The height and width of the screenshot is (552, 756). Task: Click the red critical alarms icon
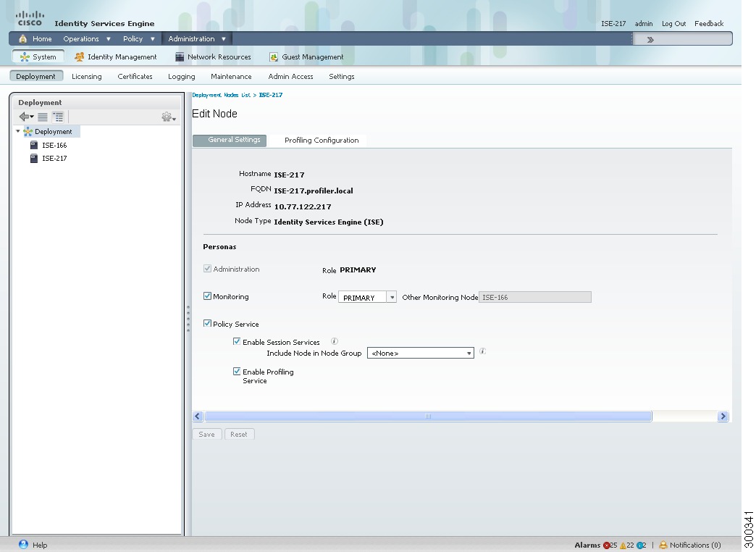pos(607,545)
